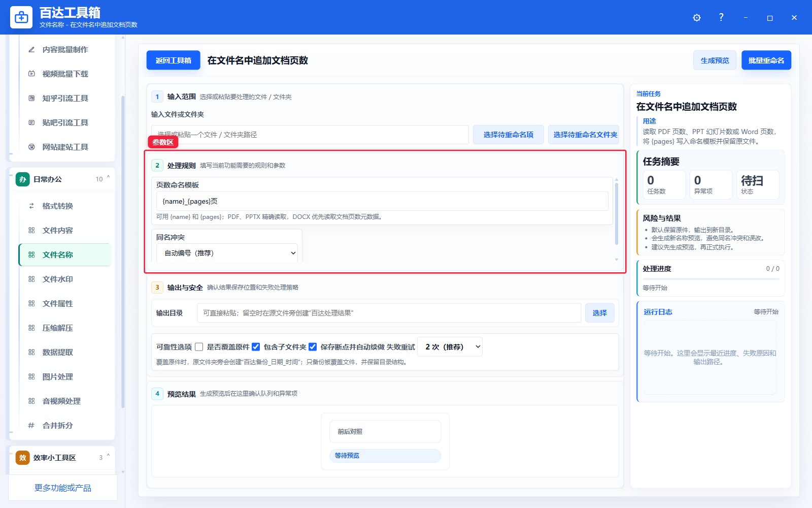Click 选择待重命名文件夹 button
812x508 pixels.
tap(584, 135)
